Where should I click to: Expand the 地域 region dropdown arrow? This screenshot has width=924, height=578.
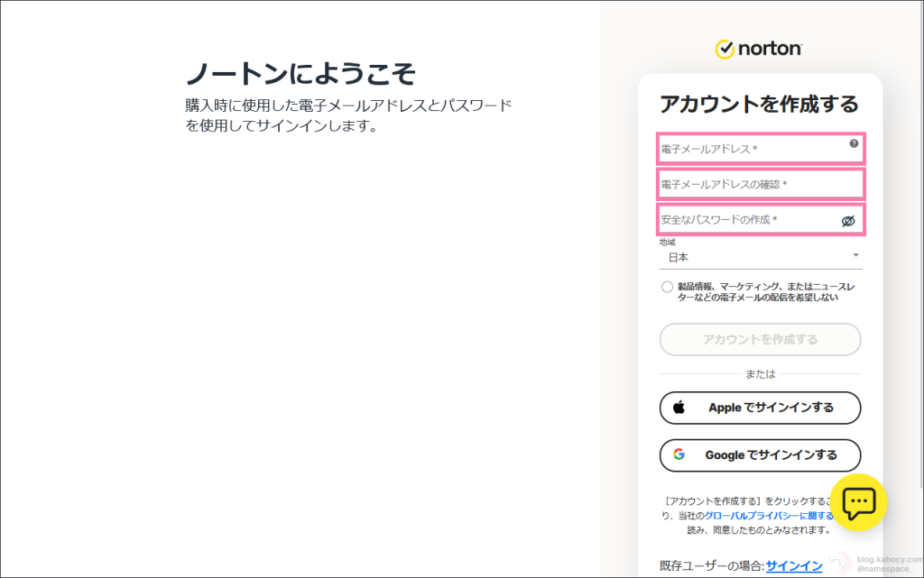(855, 256)
